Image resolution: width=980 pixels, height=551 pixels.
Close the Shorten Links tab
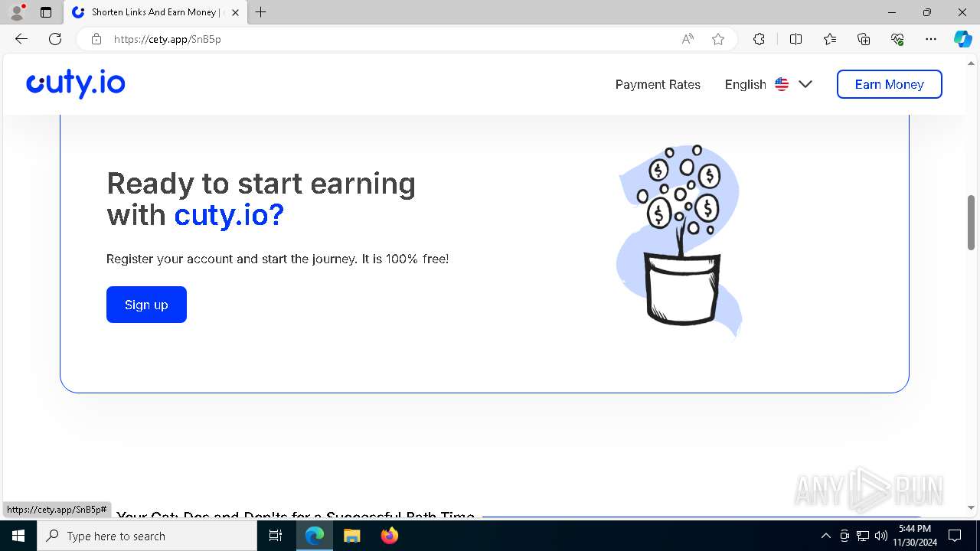(235, 12)
